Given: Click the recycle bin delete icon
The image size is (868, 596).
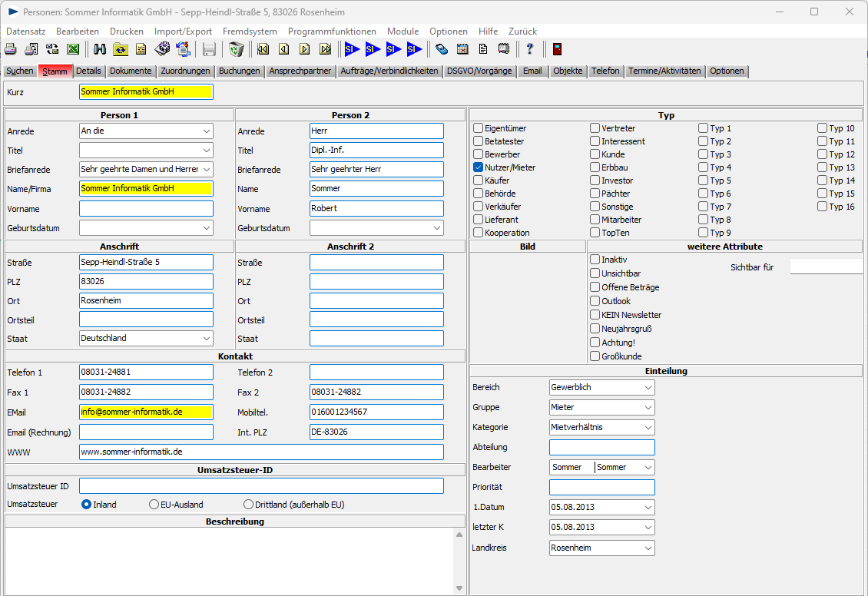Looking at the screenshot, I should click(237, 50).
